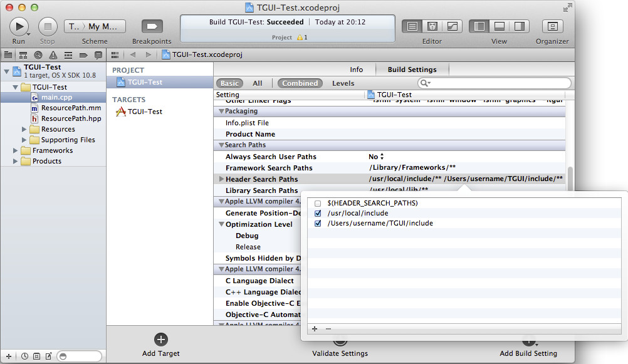
Task: Select main.cpp in the navigator
Action: click(x=53, y=97)
